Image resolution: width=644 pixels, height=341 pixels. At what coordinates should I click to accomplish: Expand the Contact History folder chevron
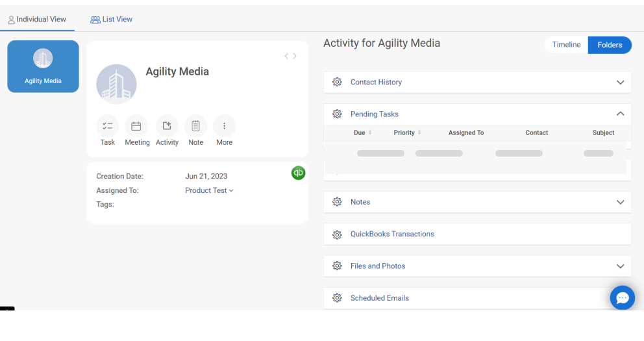pyautogui.click(x=620, y=82)
